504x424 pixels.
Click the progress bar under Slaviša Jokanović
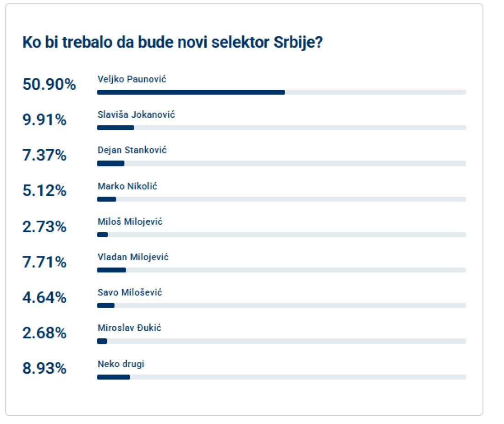281,128
